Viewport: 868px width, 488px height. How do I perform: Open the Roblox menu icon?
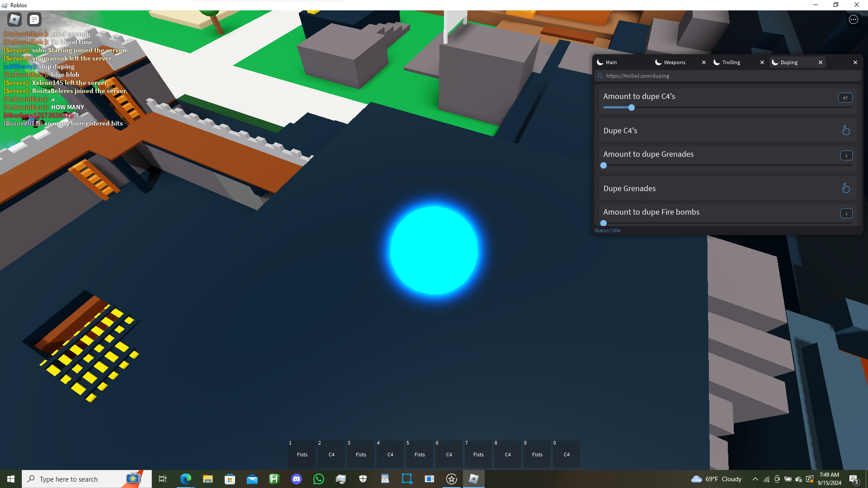[14, 19]
